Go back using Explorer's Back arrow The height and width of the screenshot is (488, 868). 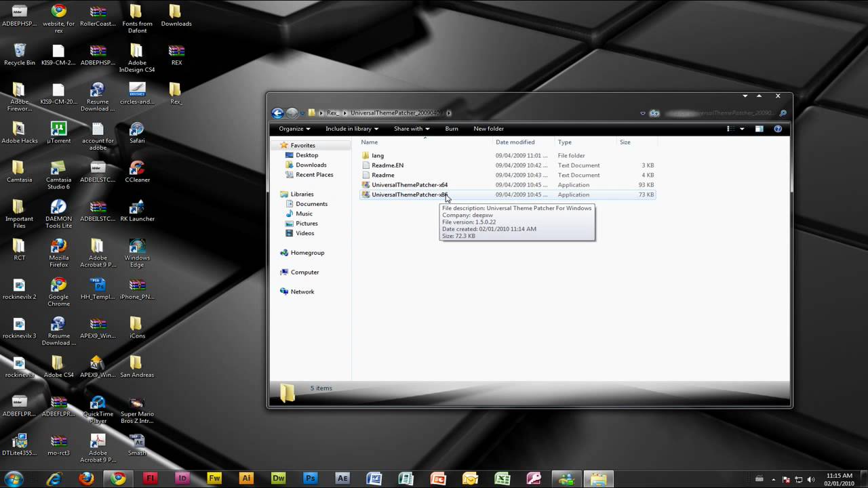[277, 113]
